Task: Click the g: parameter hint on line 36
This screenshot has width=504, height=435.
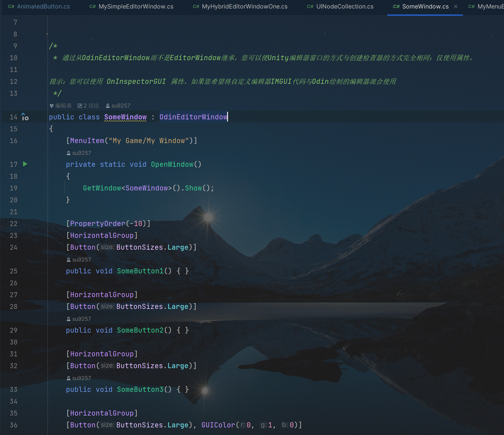Action: 264,425
